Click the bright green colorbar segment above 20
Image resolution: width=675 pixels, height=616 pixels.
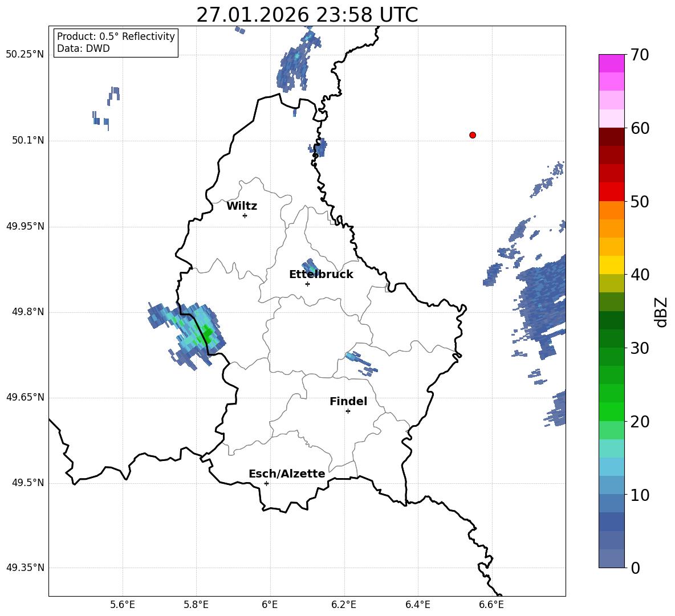[611, 411]
